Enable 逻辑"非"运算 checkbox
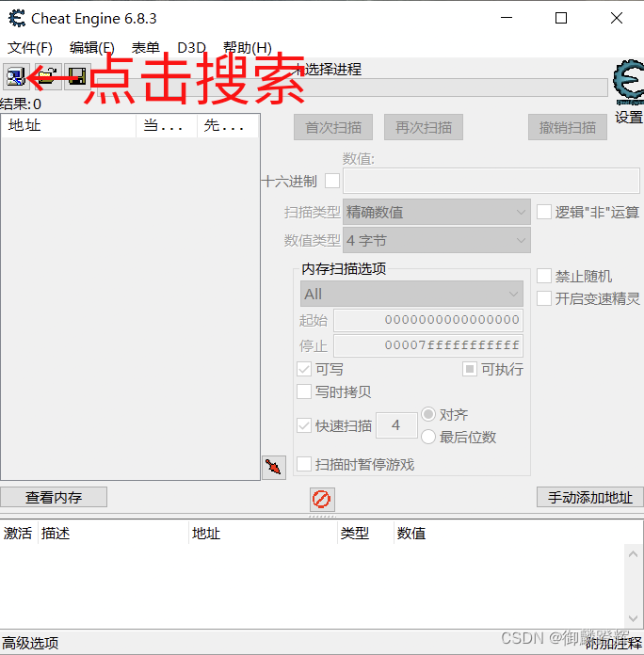The width and height of the screenshot is (644, 655). click(543, 212)
